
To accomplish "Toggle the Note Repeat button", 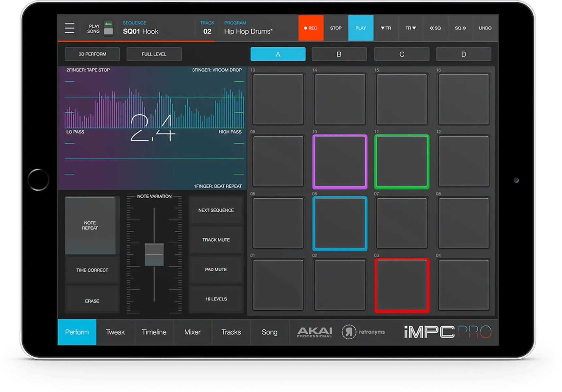I will [90, 225].
